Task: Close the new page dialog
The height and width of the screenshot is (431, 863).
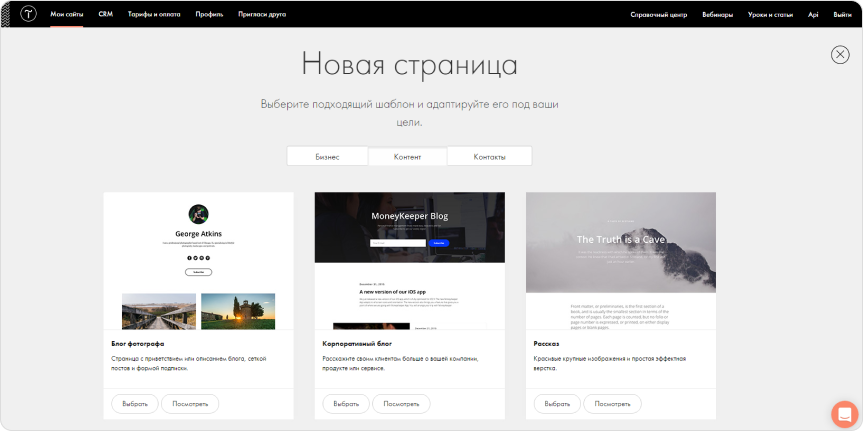Action: pos(840,55)
